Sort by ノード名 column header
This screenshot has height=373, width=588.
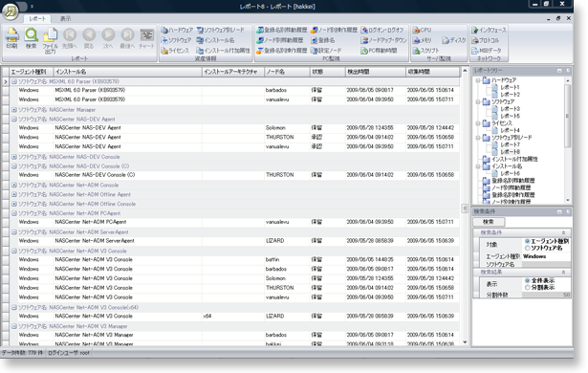tap(287, 72)
